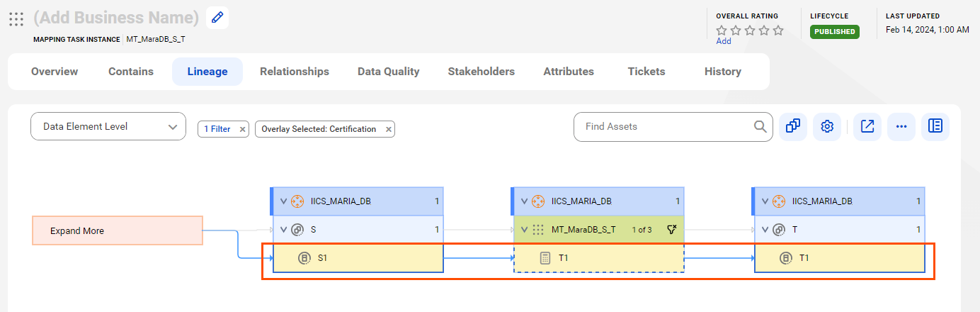The width and height of the screenshot is (980, 312).
Task: Click the 1 Filter chip label
Action: point(217,129)
